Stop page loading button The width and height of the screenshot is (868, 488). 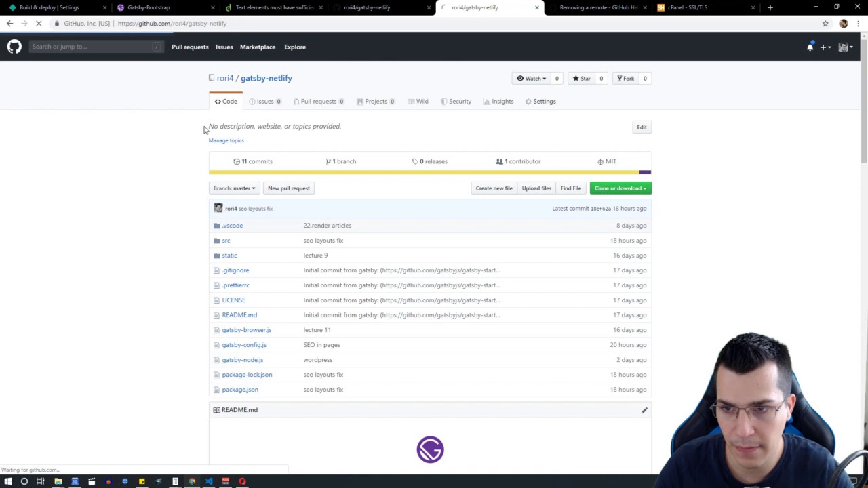click(39, 24)
